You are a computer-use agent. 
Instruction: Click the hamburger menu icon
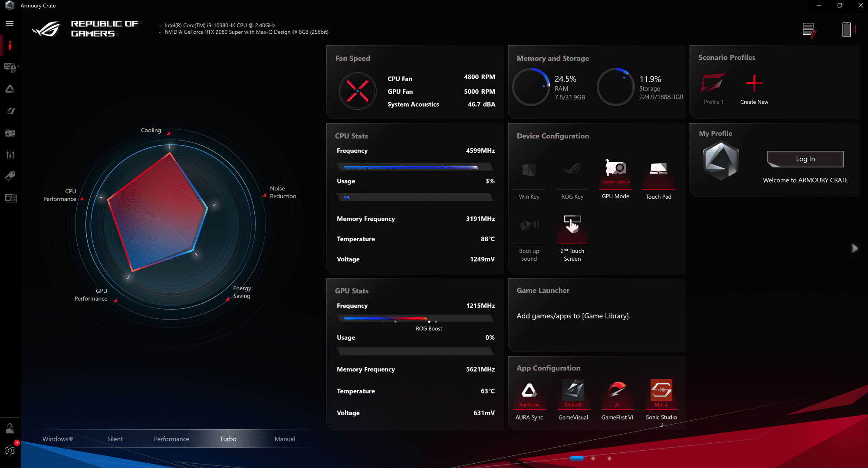(x=10, y=23)
